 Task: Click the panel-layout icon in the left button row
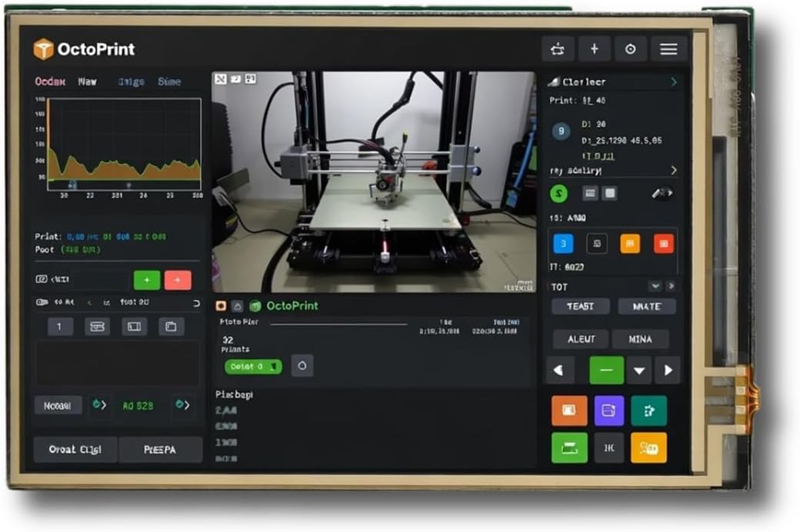tap(134, 327)
